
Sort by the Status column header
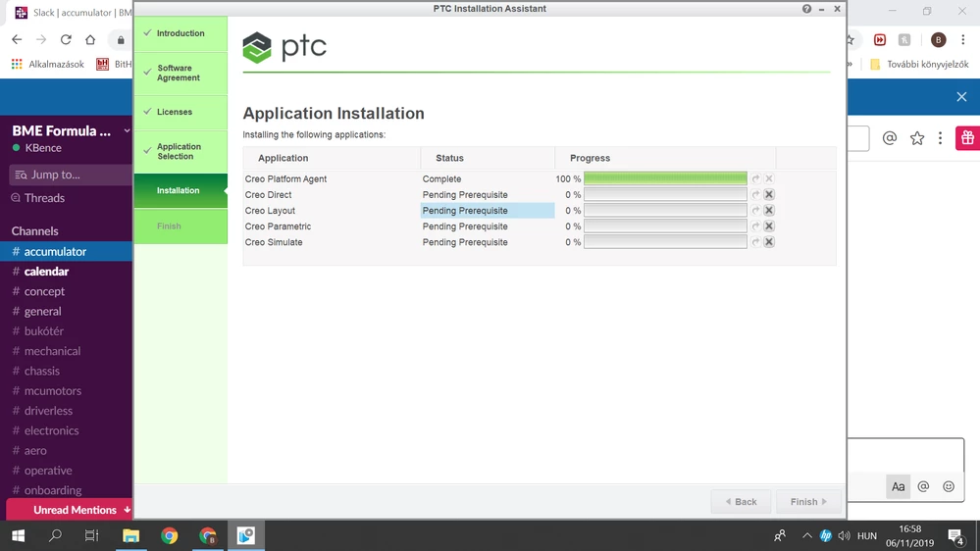point(488,158)
